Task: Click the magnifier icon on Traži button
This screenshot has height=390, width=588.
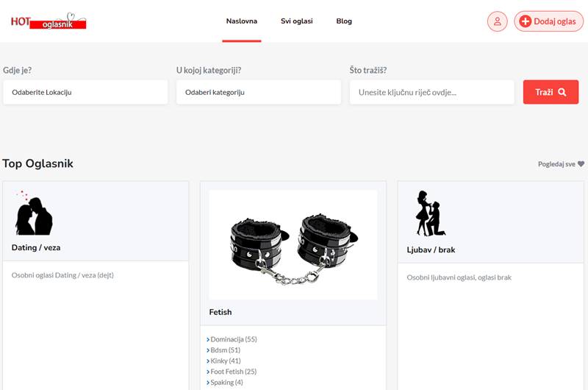Action: (x=562, y=92)
